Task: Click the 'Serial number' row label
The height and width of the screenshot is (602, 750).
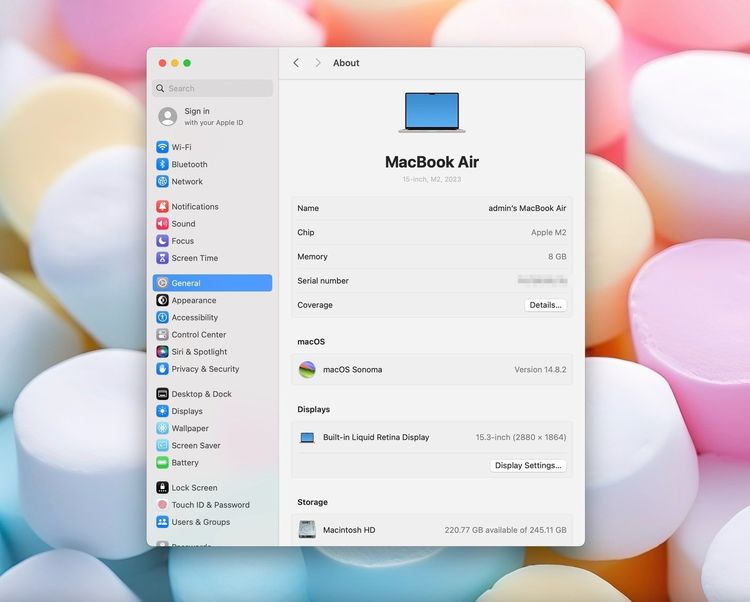Action: 323,281
